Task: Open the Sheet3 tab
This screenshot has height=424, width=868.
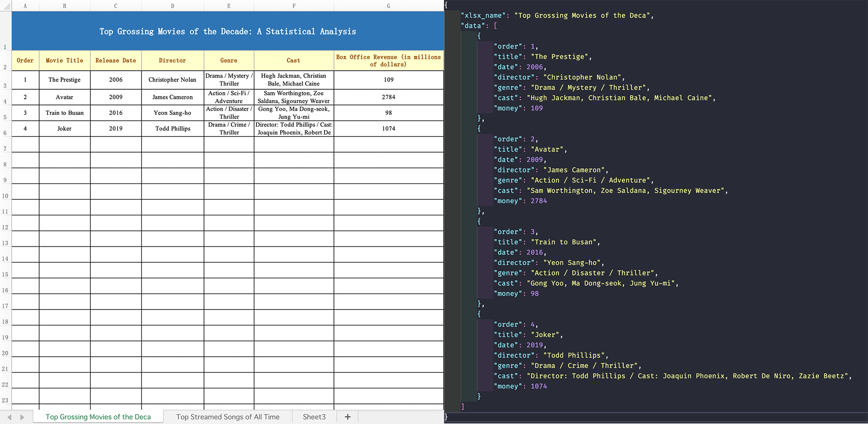Action: pyautogui.click(x=314, y=417)
